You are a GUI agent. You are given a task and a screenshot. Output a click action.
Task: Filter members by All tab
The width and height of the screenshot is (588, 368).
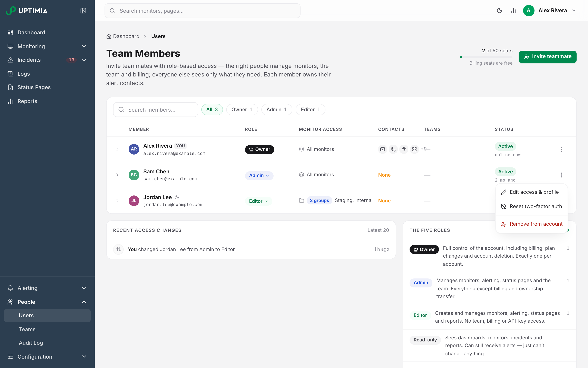tap(212, 110)
